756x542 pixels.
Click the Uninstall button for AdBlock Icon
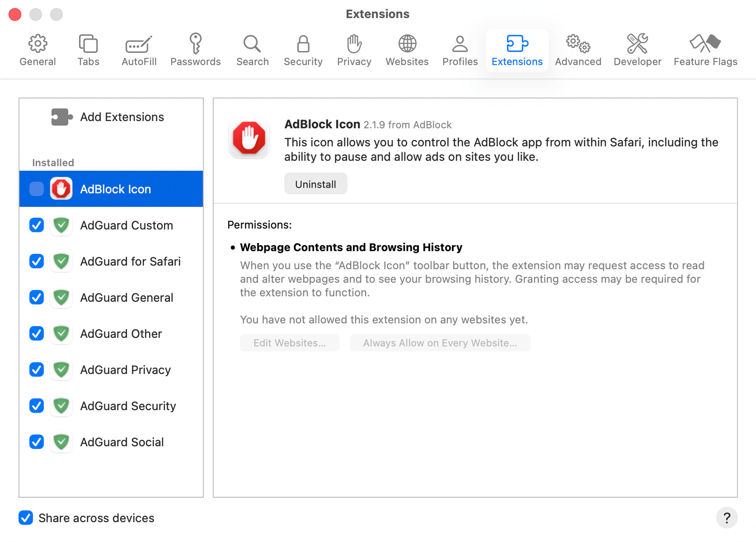pos(315,183)
